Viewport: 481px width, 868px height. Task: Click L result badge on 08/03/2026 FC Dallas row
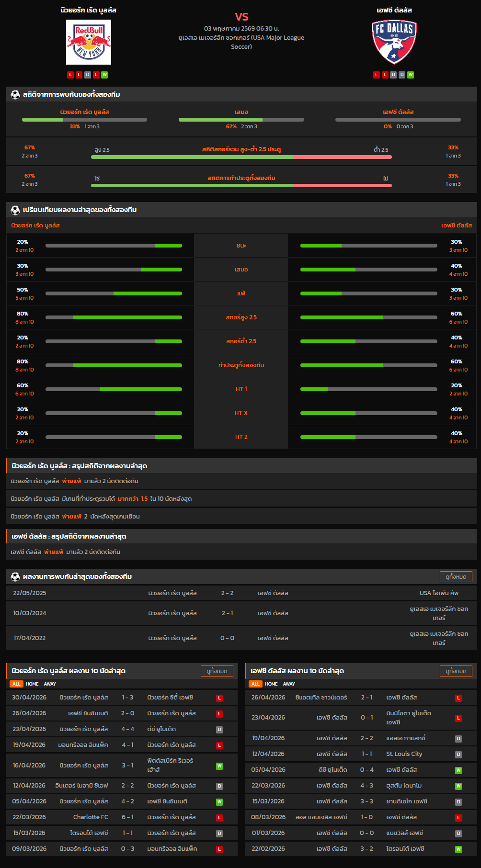[x=458, y=818]
